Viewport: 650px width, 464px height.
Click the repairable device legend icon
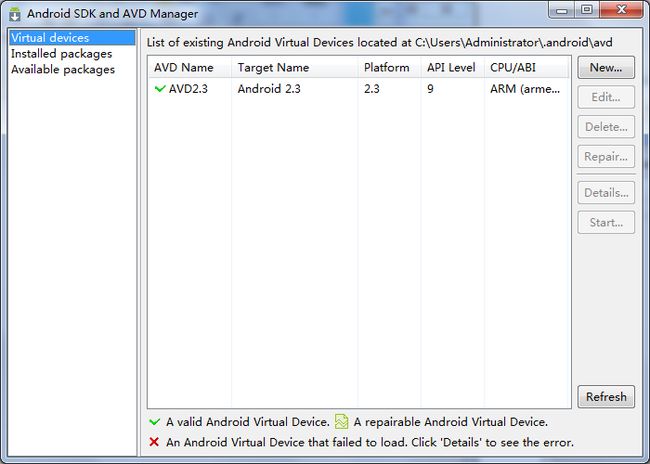341,422
